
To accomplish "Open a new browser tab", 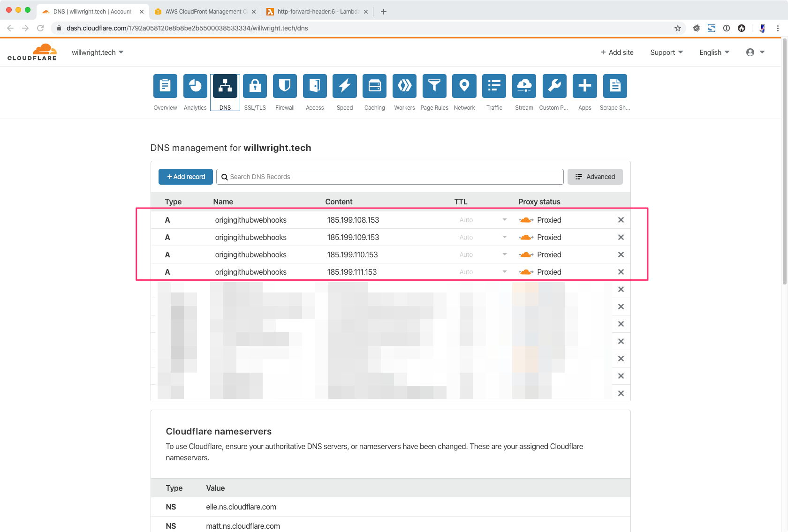I will (384, 12).
